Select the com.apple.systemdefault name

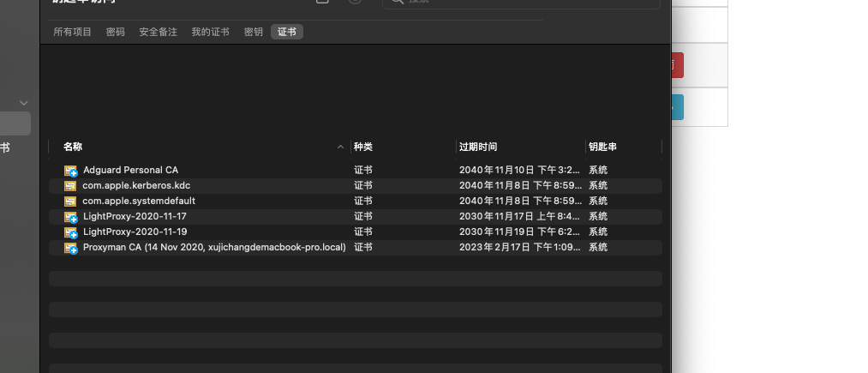139,202
